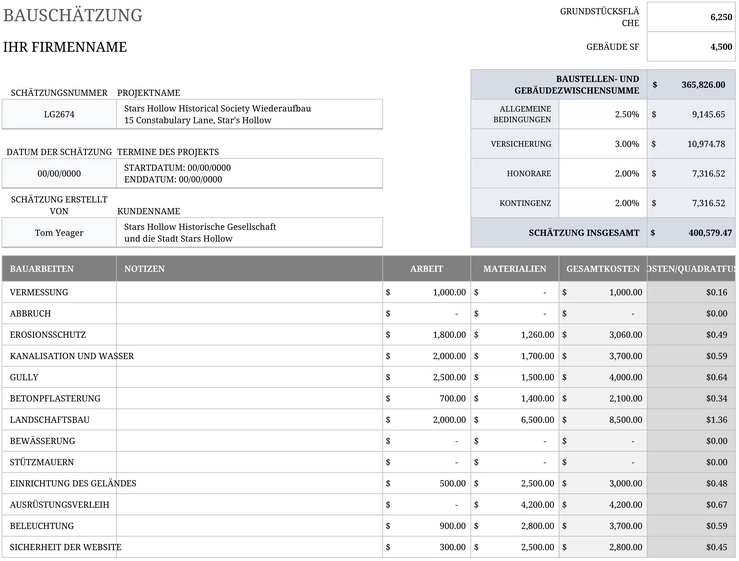Click the notes cell for VERMESSUNG
This screenshot has height=561, width=739.
coord(249,292)
